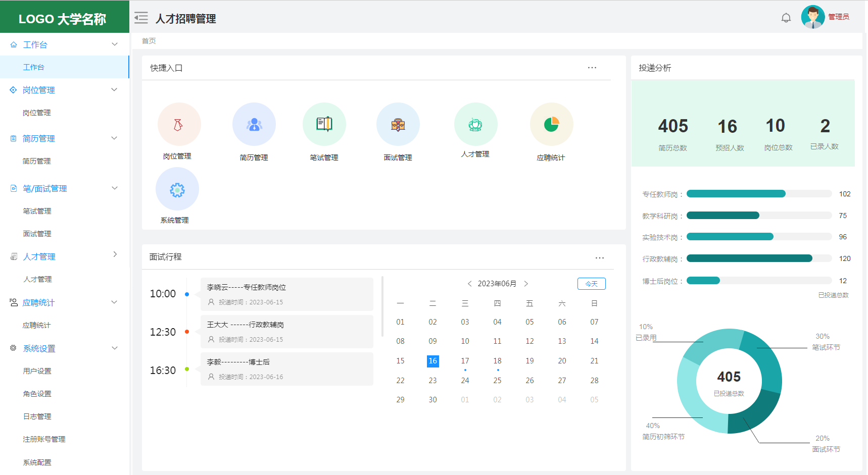Go to next month in calendar
868x475 pixels.
pyautogui.click(x=526, y=284)
